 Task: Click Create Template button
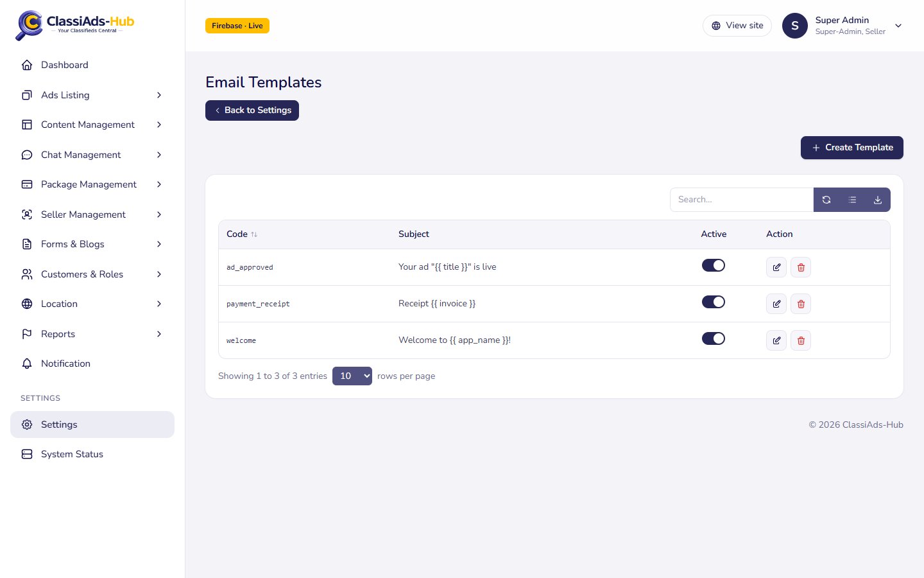(852, 148)
